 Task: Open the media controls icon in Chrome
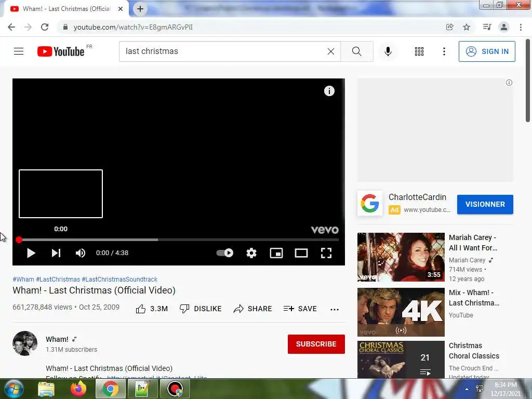pos(487,27)
